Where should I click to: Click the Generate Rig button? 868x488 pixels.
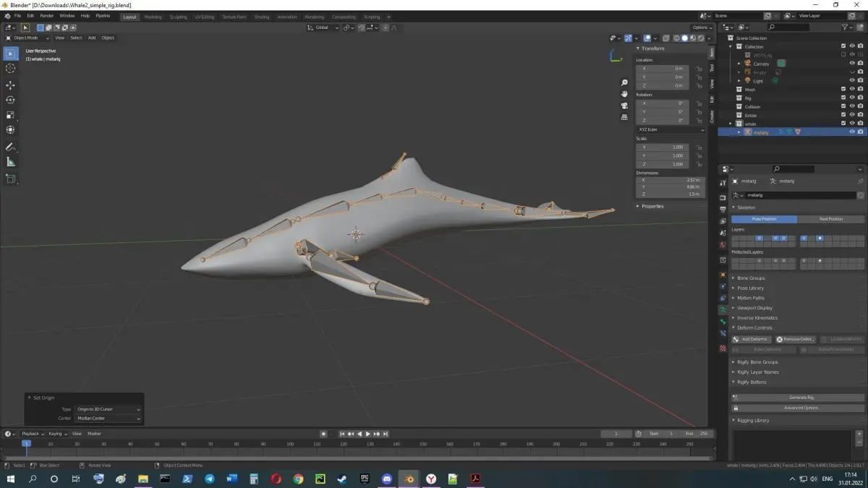(x=798, y=397)
